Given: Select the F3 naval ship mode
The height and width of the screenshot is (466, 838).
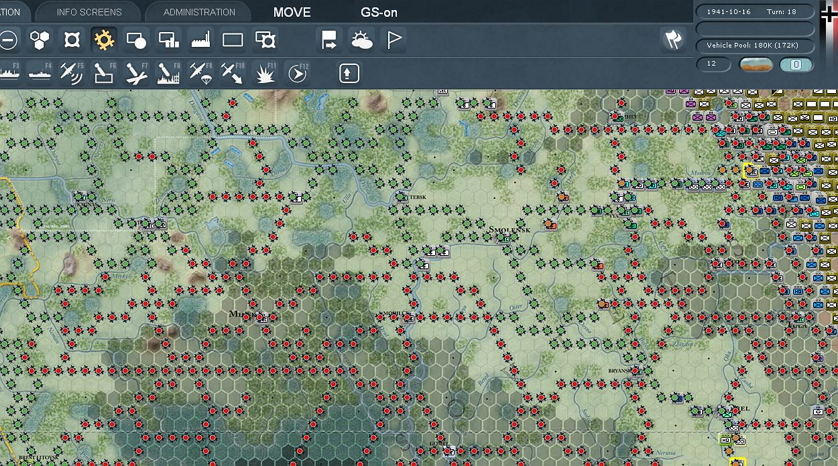Looking at the screenshot, I should tap(9, 73).
